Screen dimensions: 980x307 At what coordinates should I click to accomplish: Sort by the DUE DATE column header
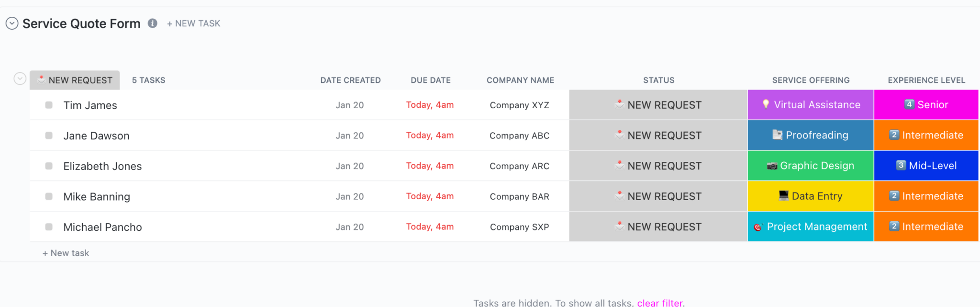point(430,80)
